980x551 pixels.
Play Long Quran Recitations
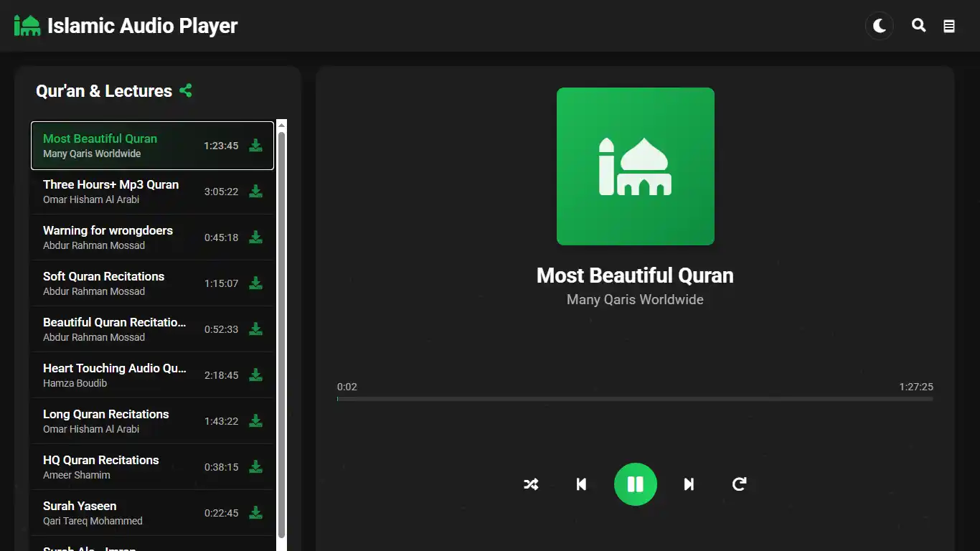[x=152, y=421]
